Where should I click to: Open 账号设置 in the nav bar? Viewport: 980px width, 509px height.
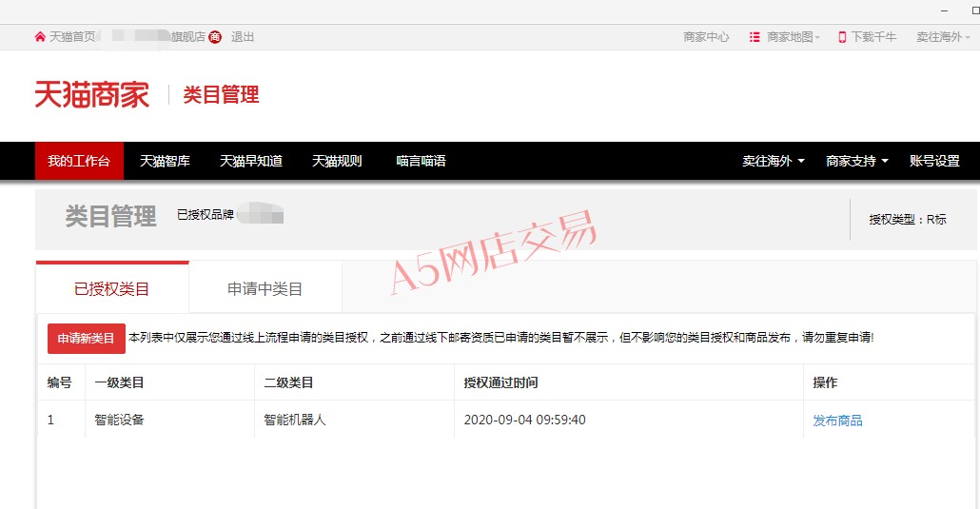click(934, 161)
